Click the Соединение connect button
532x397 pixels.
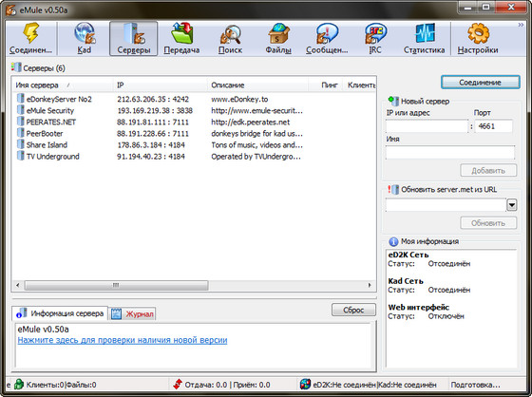point(480,83)
